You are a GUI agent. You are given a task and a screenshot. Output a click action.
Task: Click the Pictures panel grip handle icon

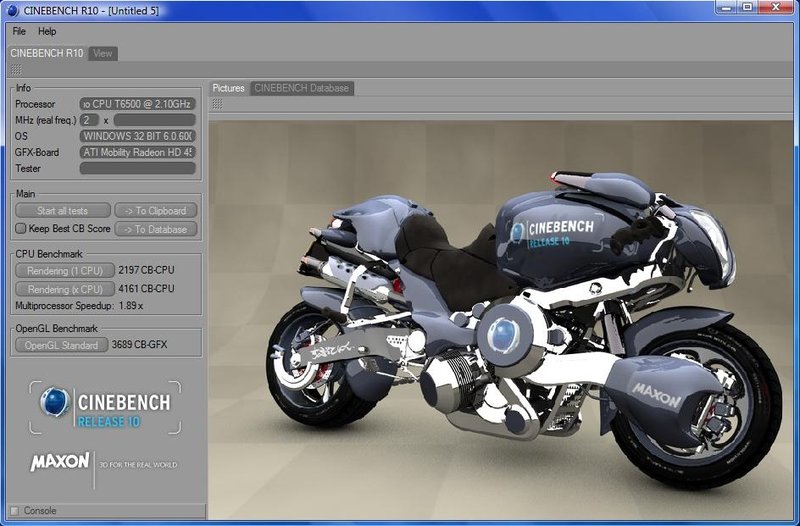pos(217,104)
